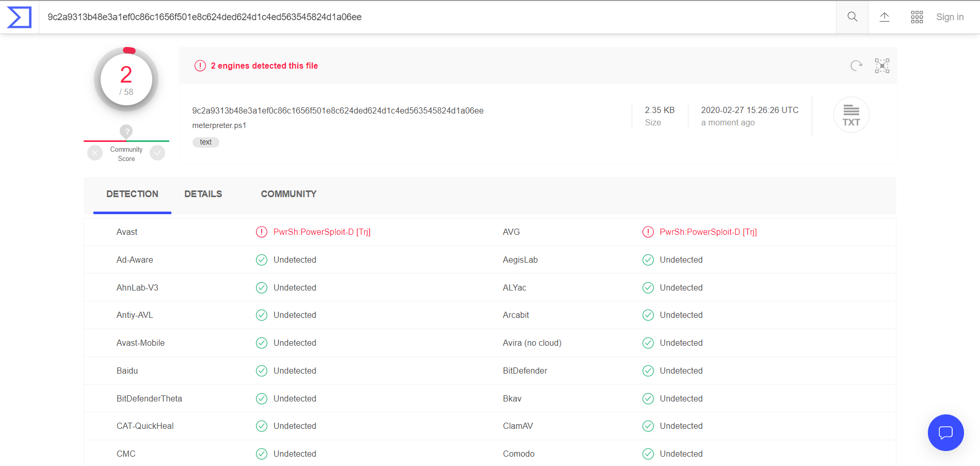Click AVG PwrSh:PowerSploit-D result
This screenshot has height=466, width=980.
(708, 232)
